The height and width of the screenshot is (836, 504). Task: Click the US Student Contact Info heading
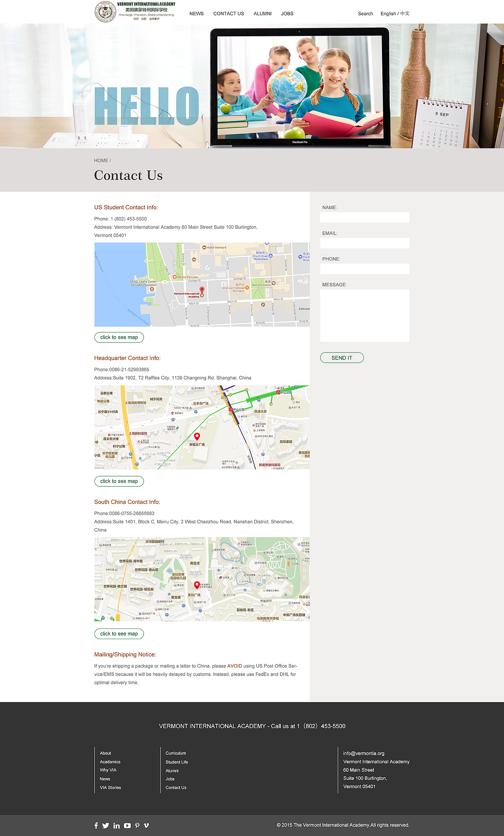coord(126,208)
